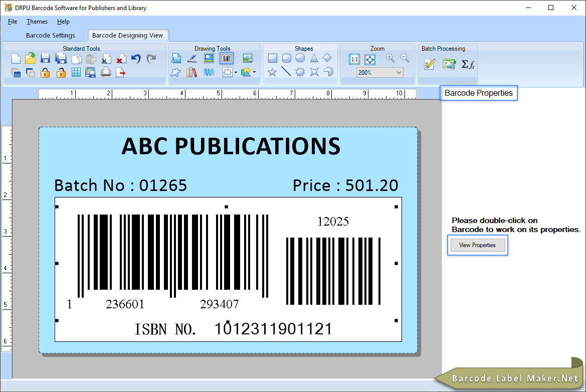Screen dimensions: 586x392
Task: Bring the selected object to front
Action: 16,73
